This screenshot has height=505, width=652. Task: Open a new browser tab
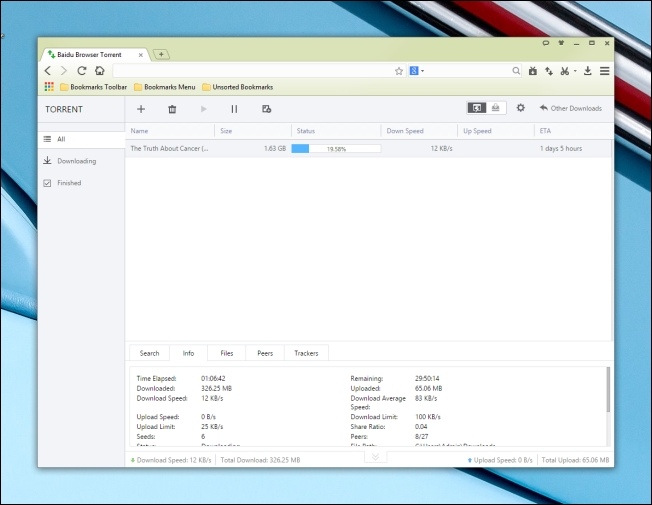tap(161, 54)
